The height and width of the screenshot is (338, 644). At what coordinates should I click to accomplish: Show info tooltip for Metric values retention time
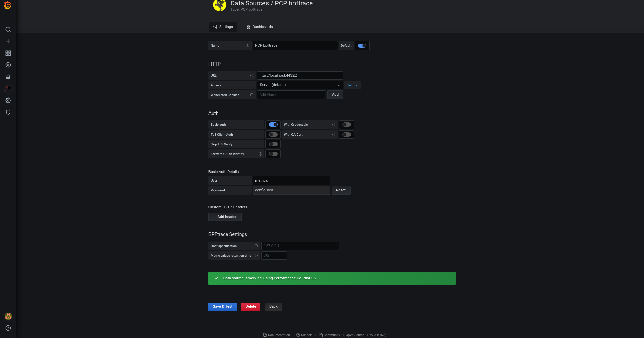pos(256,256)
